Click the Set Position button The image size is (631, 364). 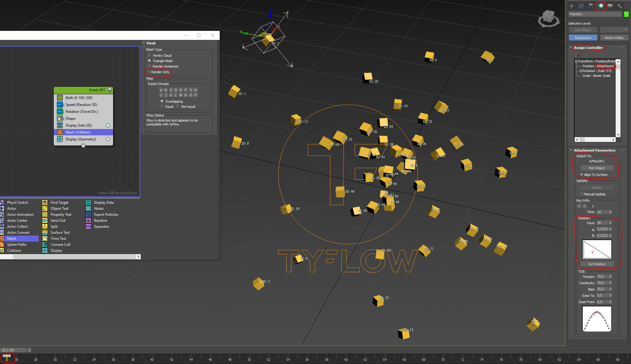tap(596, 264)
